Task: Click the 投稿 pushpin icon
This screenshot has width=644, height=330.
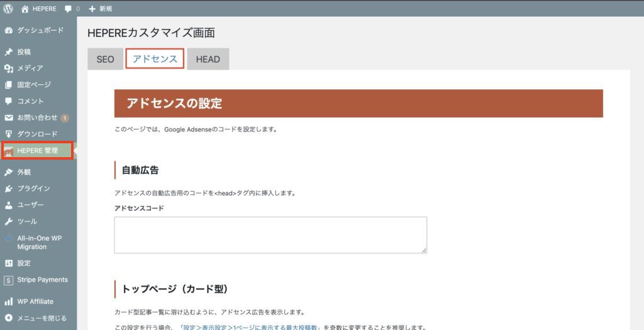Action: coord(9,52)
